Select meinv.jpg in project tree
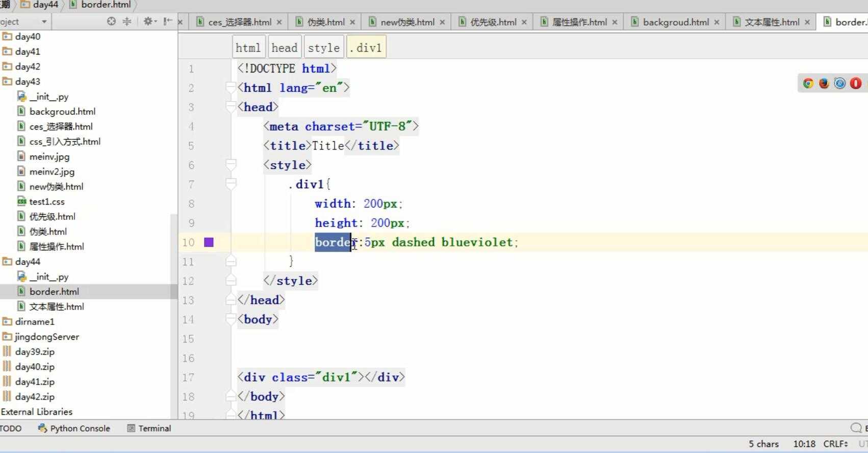Screen dimensions: 868x453 49,157
